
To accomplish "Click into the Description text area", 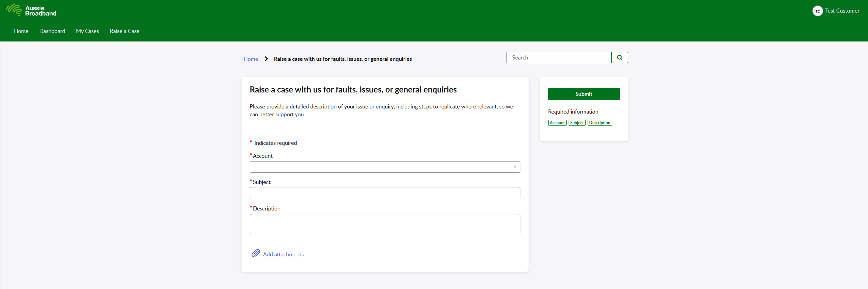I will click(x=385, y=224).
